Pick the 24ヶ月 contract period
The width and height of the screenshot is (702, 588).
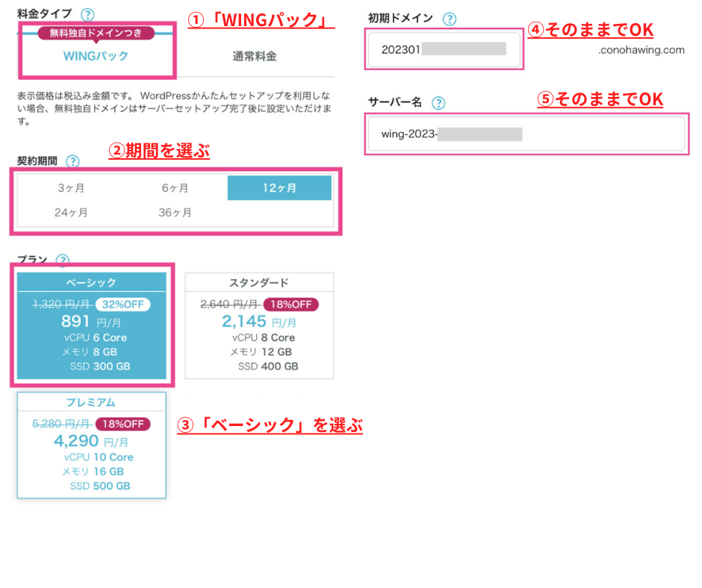(x=71, y=213)
